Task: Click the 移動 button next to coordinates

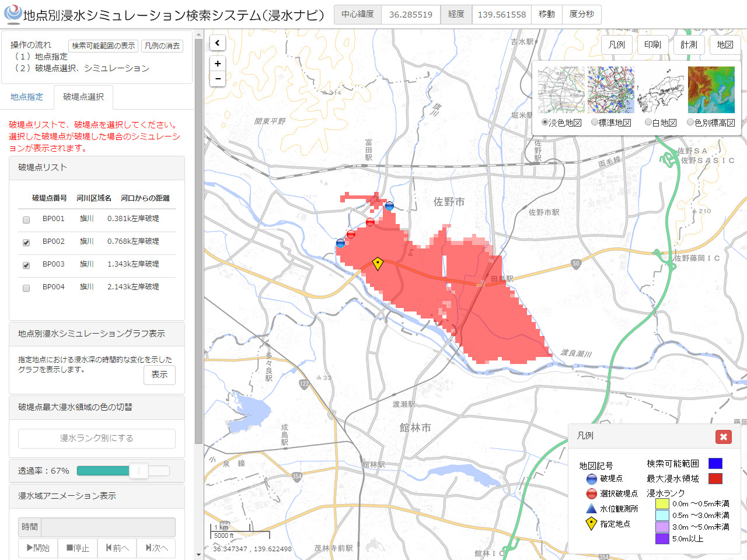Action: [547, 15]
